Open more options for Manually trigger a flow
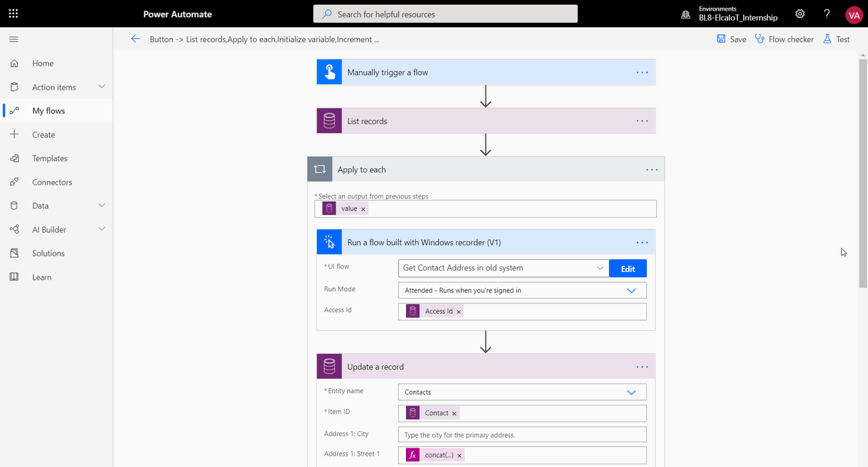The width and height of the screenshot is (868, 467). (642, 72)
